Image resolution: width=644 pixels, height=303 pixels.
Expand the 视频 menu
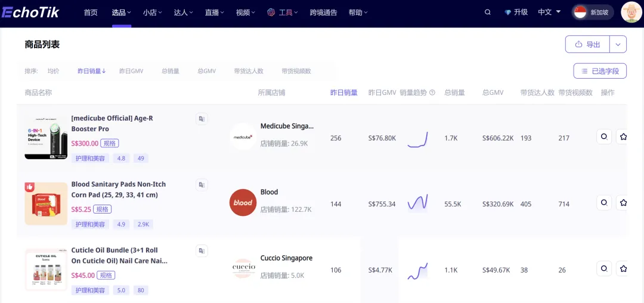(x=246, y=13)
